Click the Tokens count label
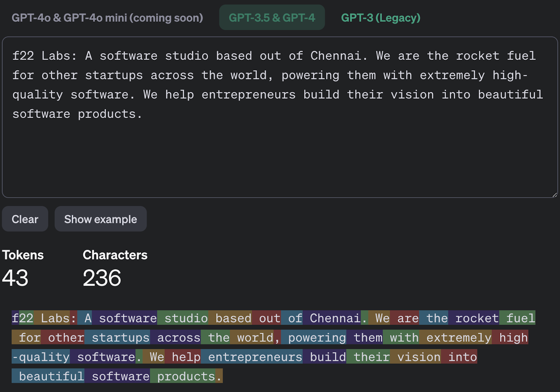This screenshot has height=392, width=560. (23, 255)
